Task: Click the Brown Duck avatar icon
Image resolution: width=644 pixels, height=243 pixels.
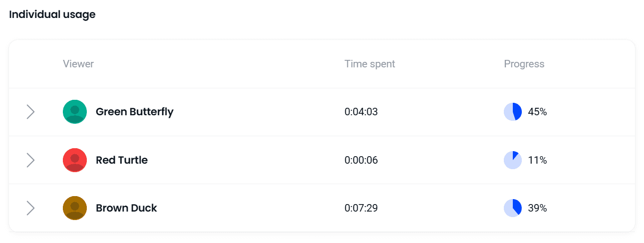Action: click(x=75, y=208)
